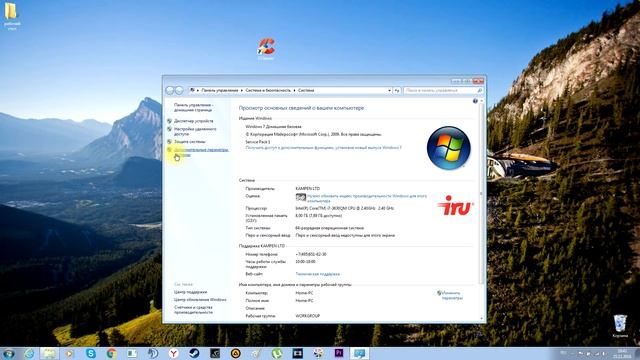Click the shield icon beside Защита системы
This screenshot has height=360, width=640.
pos(169,142)
